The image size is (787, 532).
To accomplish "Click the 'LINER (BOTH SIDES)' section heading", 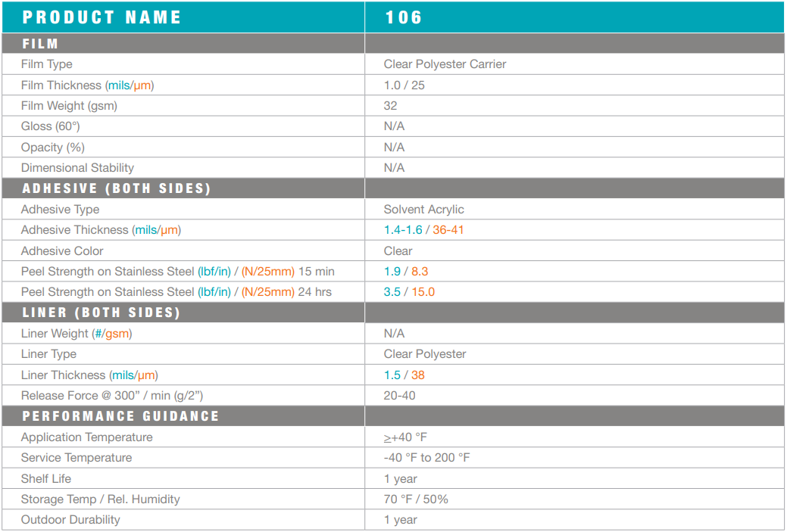I will [x=101, y=313].
